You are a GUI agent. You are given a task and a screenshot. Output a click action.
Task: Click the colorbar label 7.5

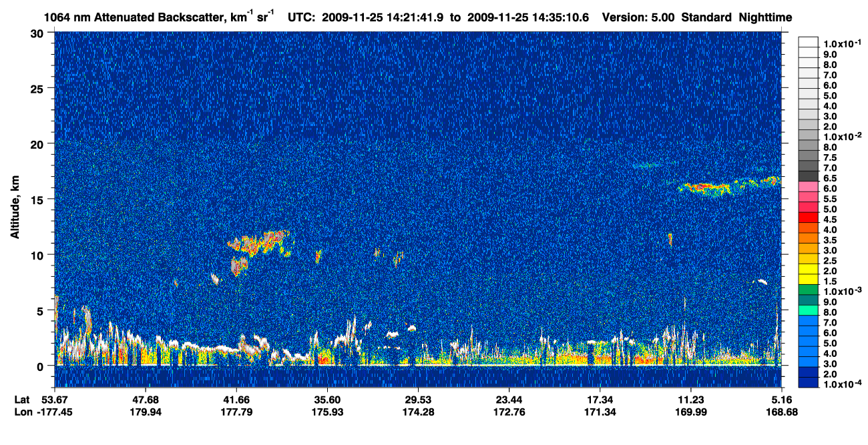pyautogui.click(x=830, y=157)
